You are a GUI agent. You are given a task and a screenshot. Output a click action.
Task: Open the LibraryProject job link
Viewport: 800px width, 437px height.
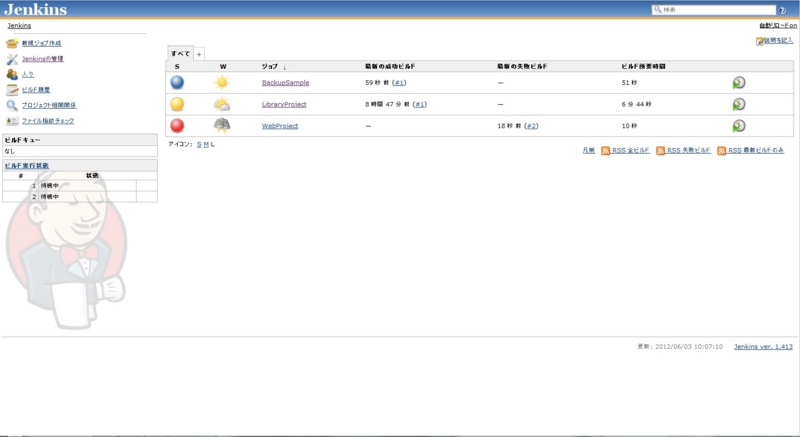click(284, 104)
